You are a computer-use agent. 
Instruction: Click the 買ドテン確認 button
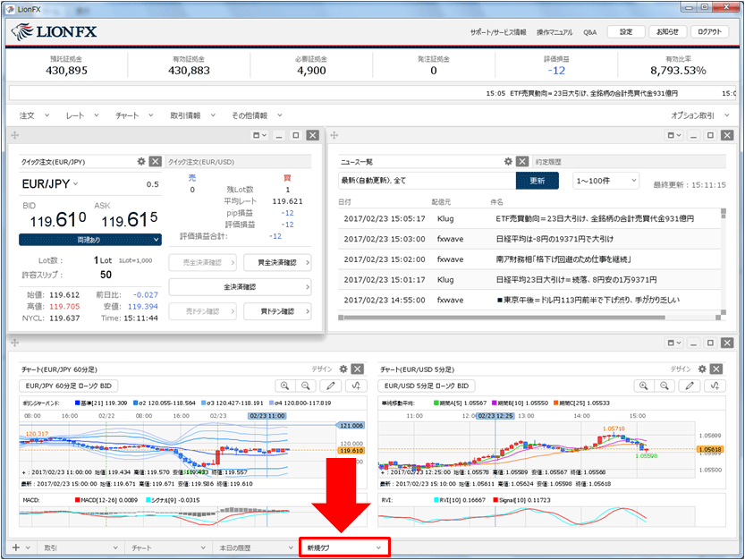pyautogui.click(x=277, y=311)
